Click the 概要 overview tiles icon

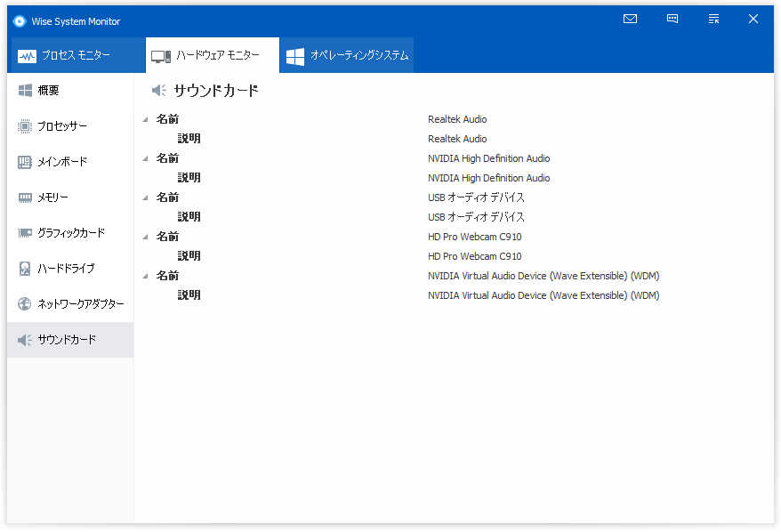coord(25,90)
